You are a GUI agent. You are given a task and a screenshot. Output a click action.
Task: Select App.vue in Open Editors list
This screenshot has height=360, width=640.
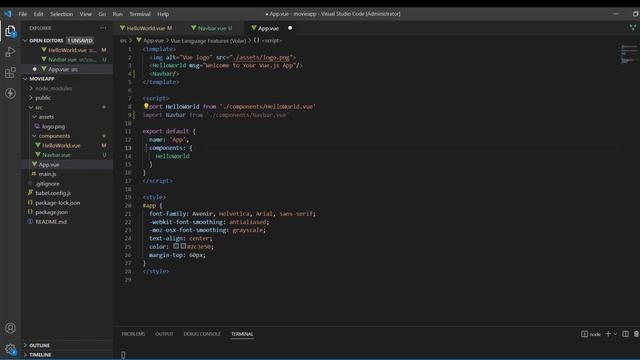point(67,69)
